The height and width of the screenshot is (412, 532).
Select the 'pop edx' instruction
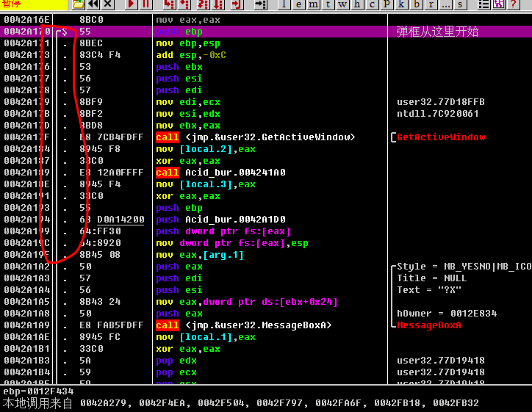click(176, 361)
